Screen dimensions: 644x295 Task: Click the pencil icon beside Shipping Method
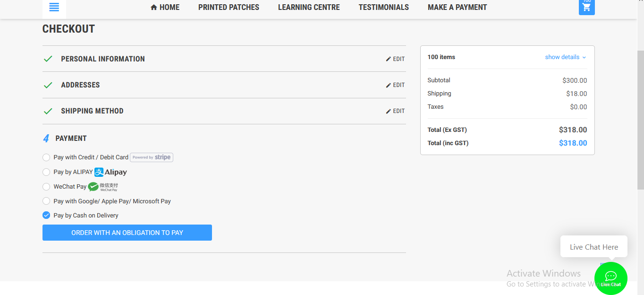click(x=389, y=111)
